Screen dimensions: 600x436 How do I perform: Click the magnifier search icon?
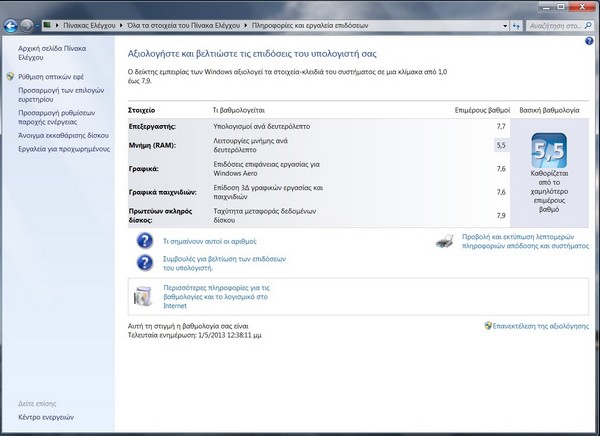click(x=589, y=26)
